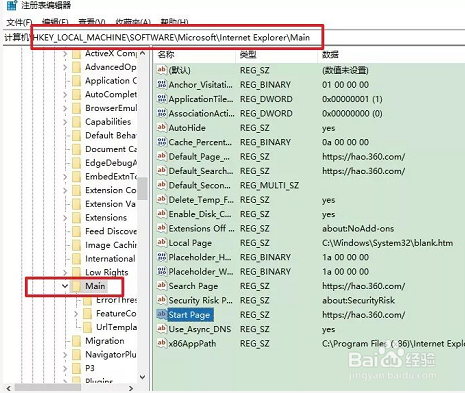Expand the AdvancedOp key

click(x=65, y=67)
